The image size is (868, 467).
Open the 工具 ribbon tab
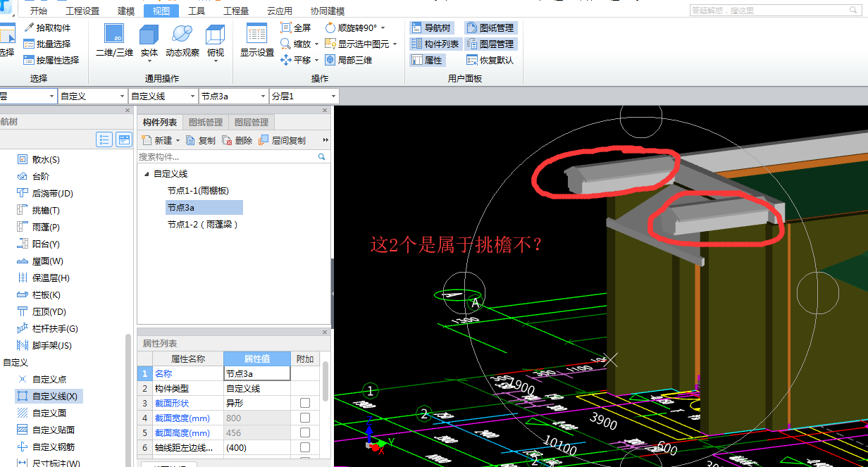pyautogui.click(x=197, y=11)
